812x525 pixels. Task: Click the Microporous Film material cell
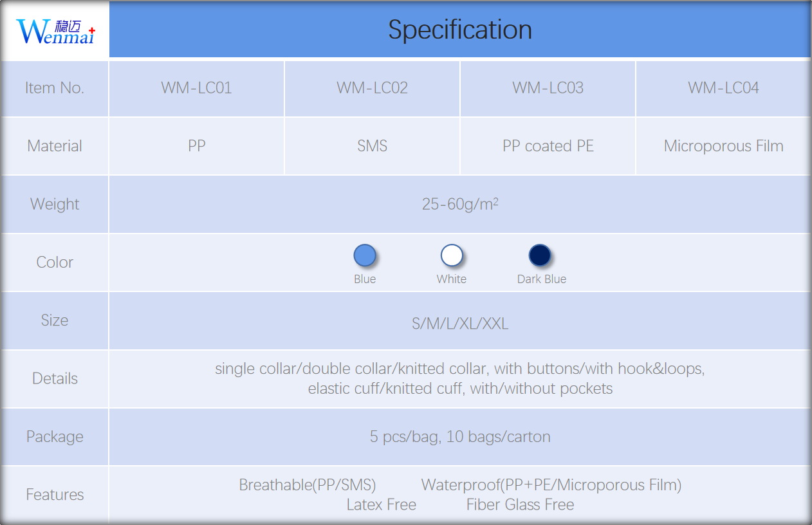[x=723, y=146]
